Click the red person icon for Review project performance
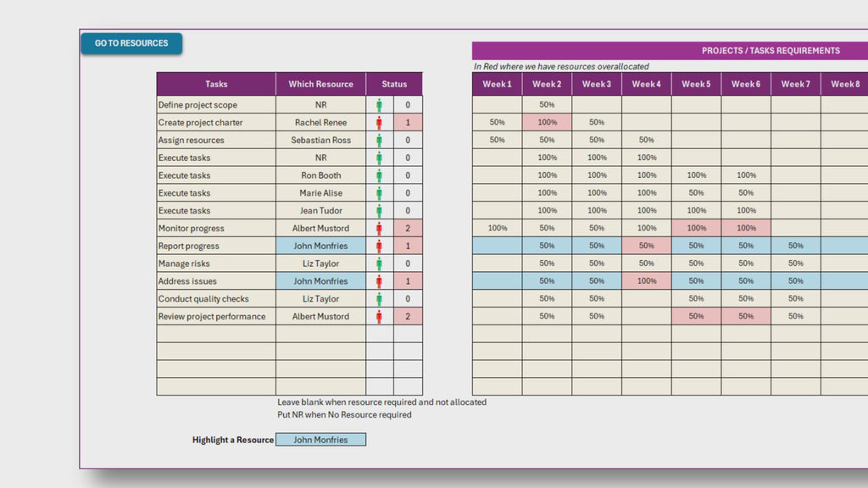Screen dimensions: 868x488 379,317
